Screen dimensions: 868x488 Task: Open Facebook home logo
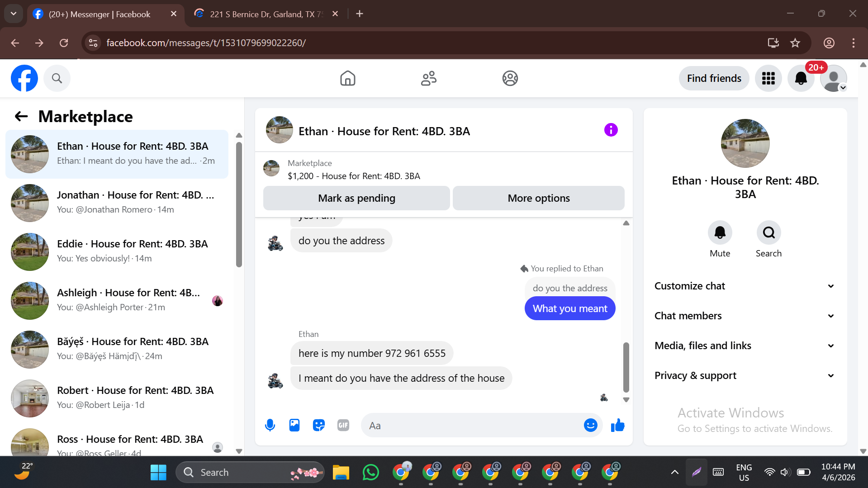coord(24,78)
